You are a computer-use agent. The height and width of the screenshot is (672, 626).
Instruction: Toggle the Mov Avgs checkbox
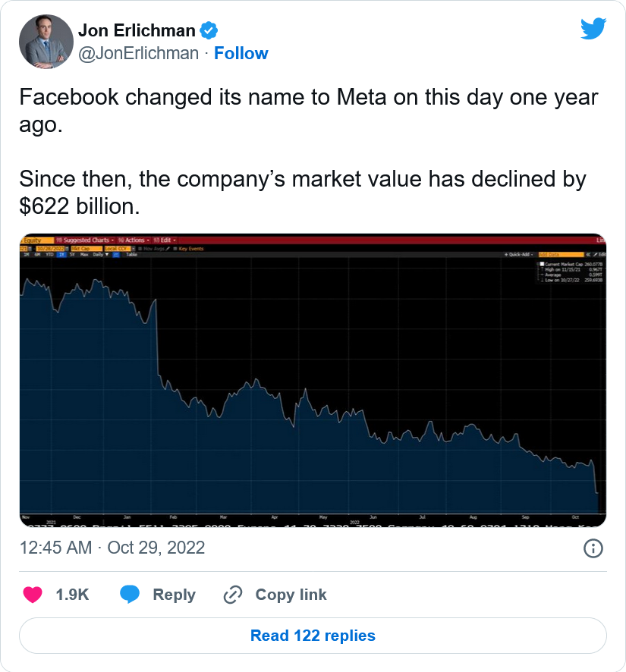pyautogui.click(x=140, y=249)
